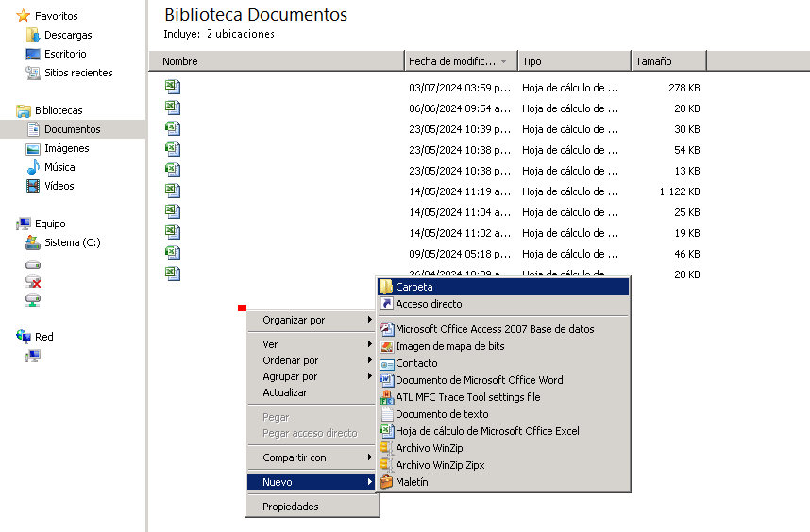Open Descargas folder icon in sidebar
Viewport: 810px width, 532px height.
point(32,35)
